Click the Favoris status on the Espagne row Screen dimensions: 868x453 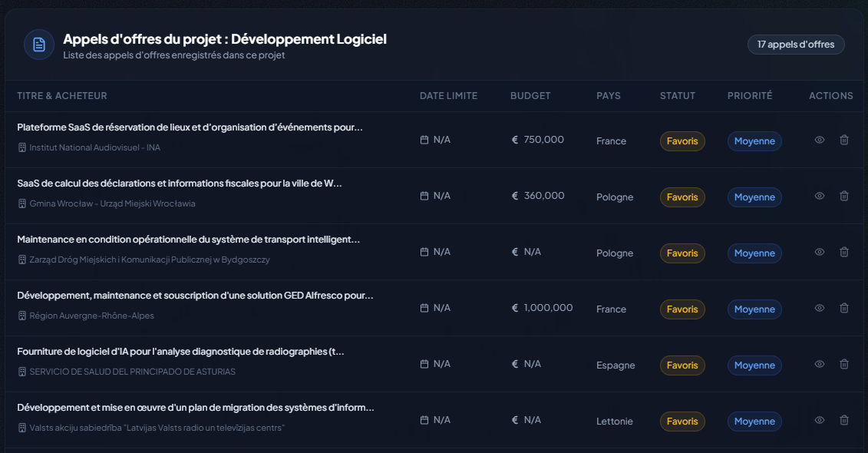click(x=682, y=365)
